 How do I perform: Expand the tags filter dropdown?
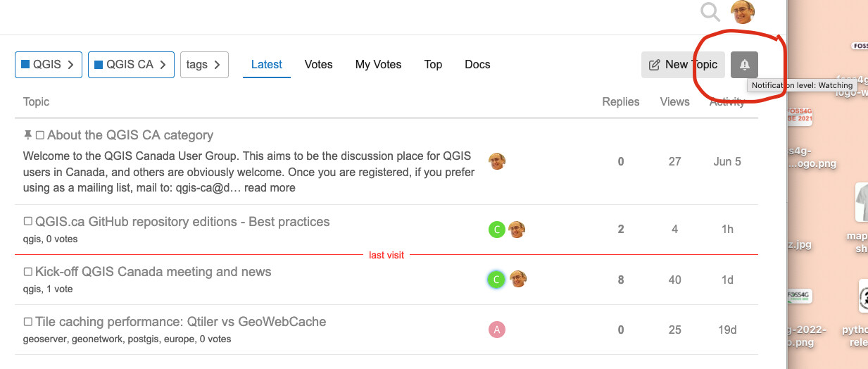pos(204,65)
